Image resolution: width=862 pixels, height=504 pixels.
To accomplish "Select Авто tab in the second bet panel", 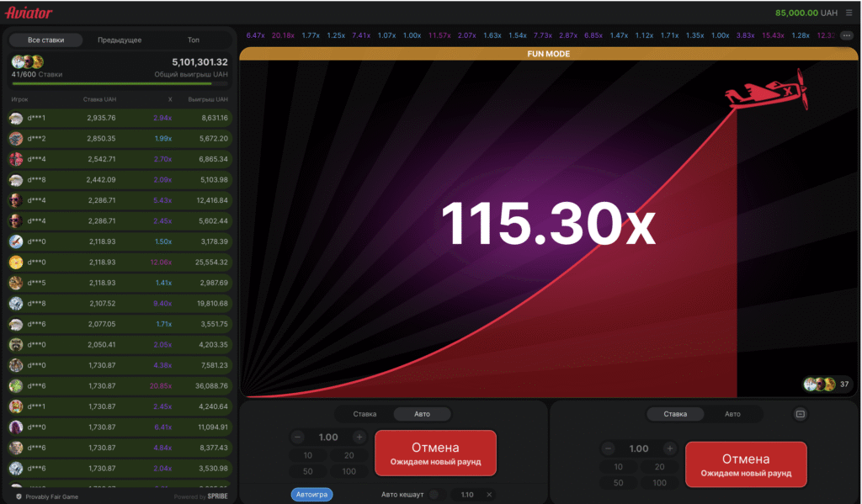I will point(732,414).
